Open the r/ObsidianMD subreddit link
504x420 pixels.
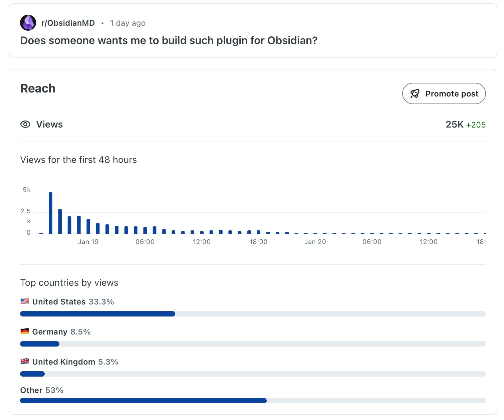68,23
